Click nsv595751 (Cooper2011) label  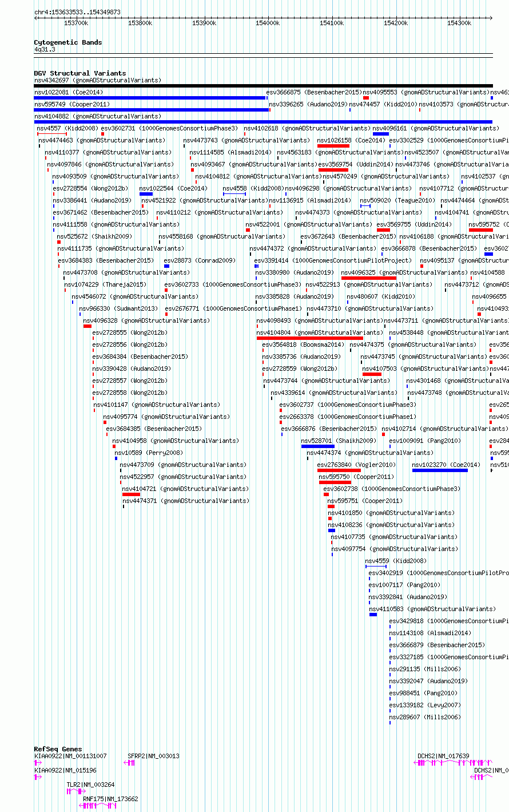coord(365,501)
